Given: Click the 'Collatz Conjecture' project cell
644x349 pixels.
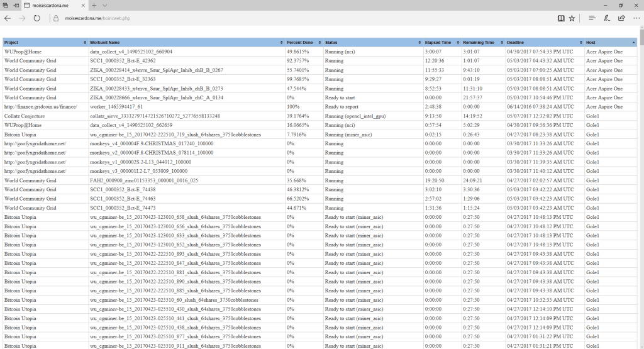Looking at the screenshot, I should click(25, 116).
